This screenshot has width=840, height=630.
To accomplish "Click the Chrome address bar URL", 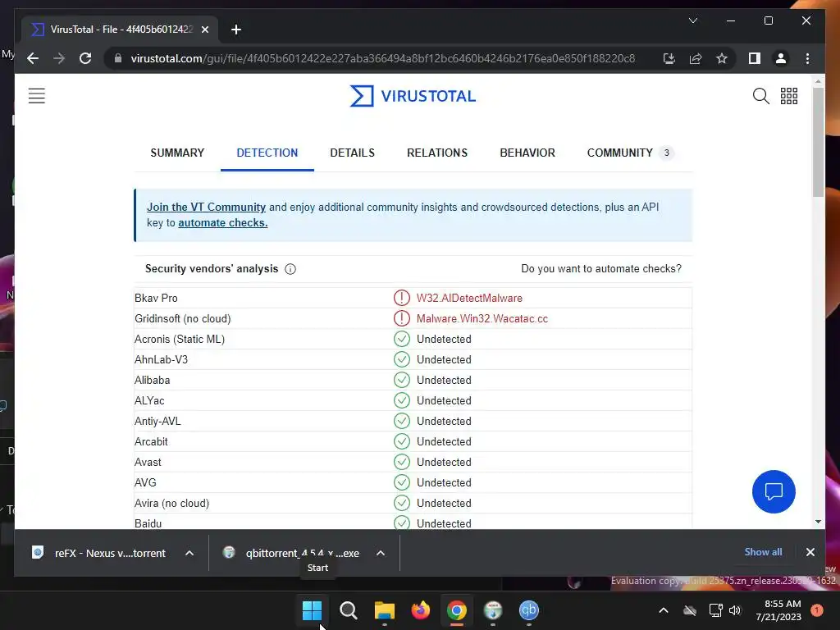I will [x=382, y=58].
